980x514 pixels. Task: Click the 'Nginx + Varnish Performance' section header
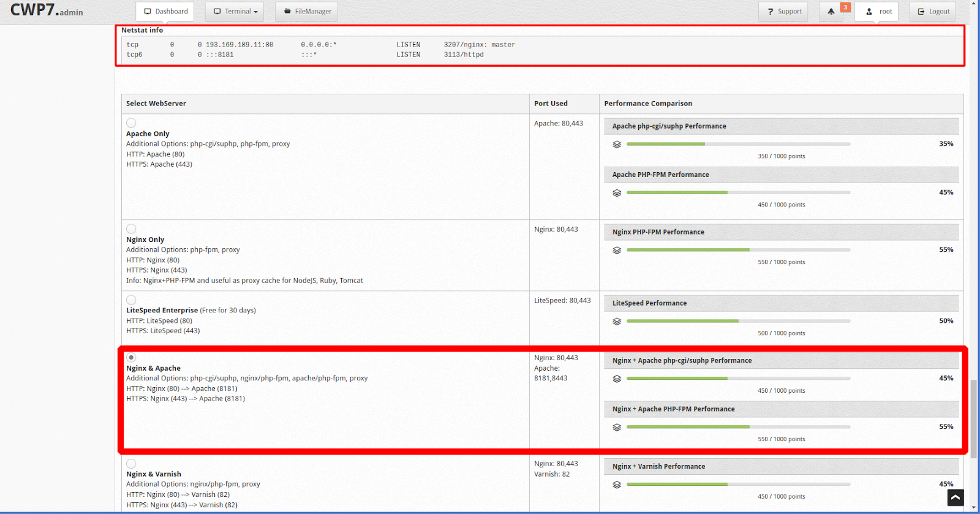(781, 467)
